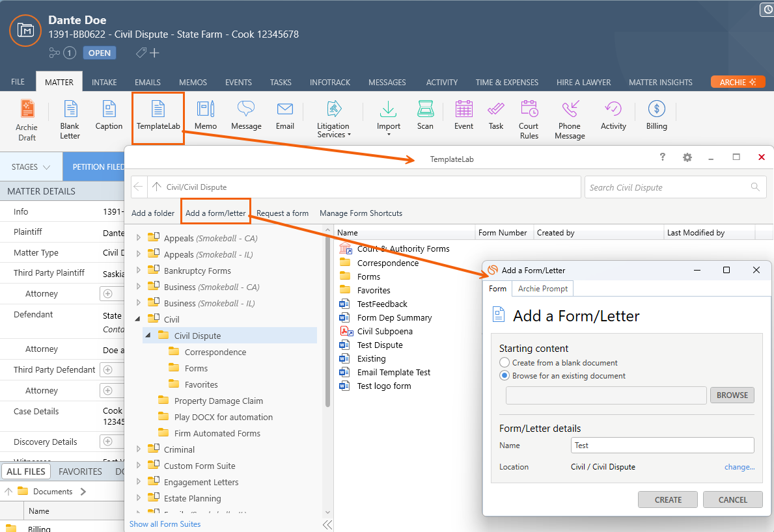Screen dimensions: 774x532
Task: Open Billing from the ribbon
Action: (657, 115)
